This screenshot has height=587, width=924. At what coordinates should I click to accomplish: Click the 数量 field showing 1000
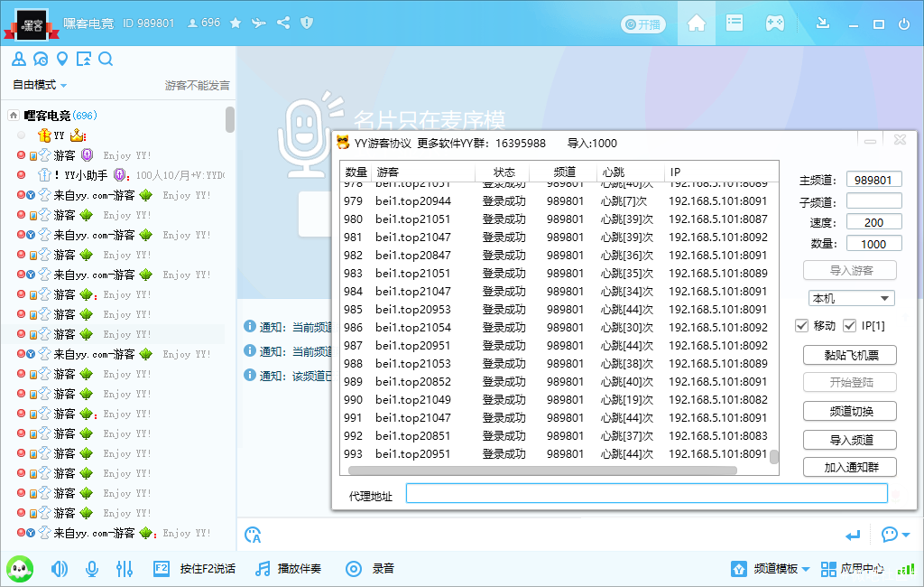[x=873, y=244]
